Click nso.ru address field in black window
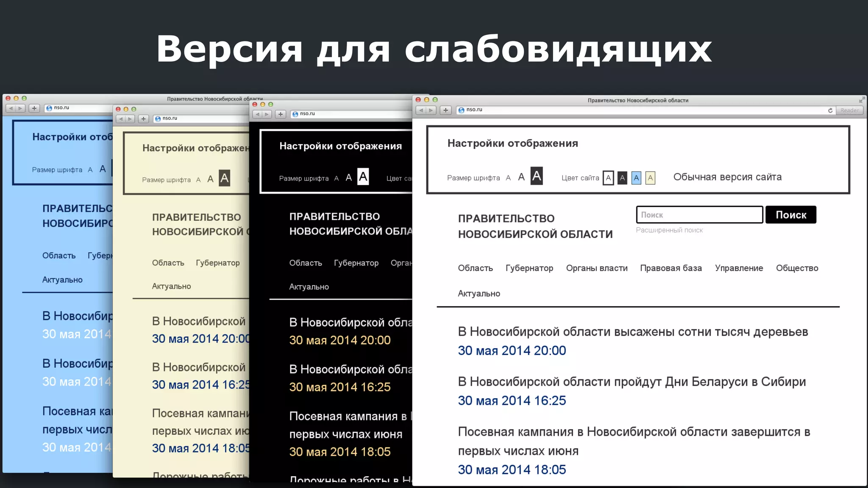This screenshot has height=488, width=868. [351, 114]
